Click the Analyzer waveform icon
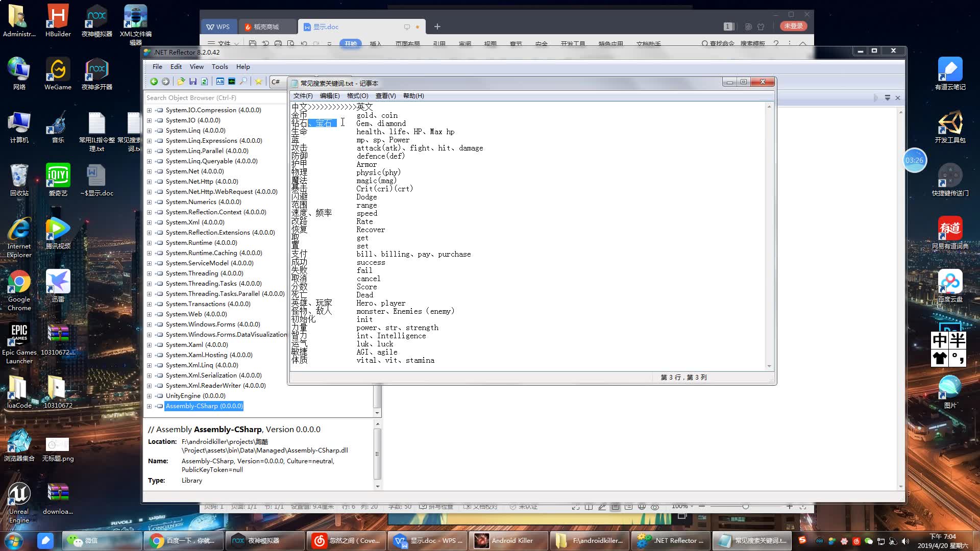 pyautogui.click(x=232, y=82)
